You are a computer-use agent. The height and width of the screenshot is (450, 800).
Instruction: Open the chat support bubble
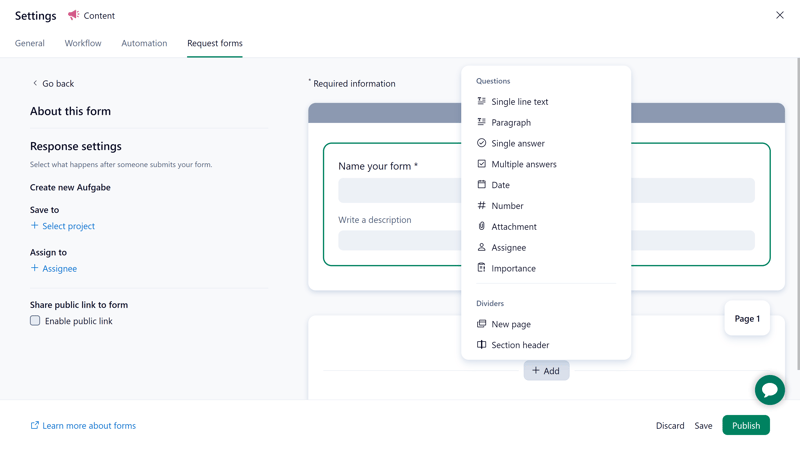coord(769,390)
